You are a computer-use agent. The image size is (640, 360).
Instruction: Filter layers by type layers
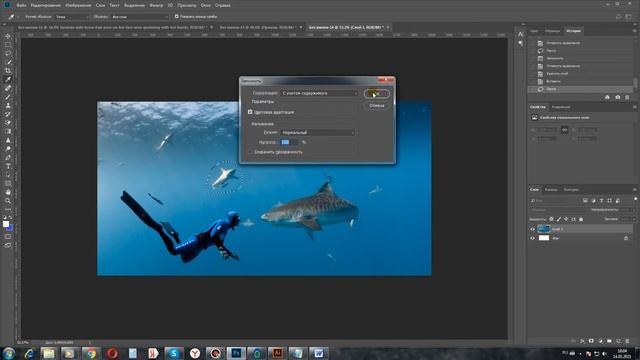(x=601, y=200)
